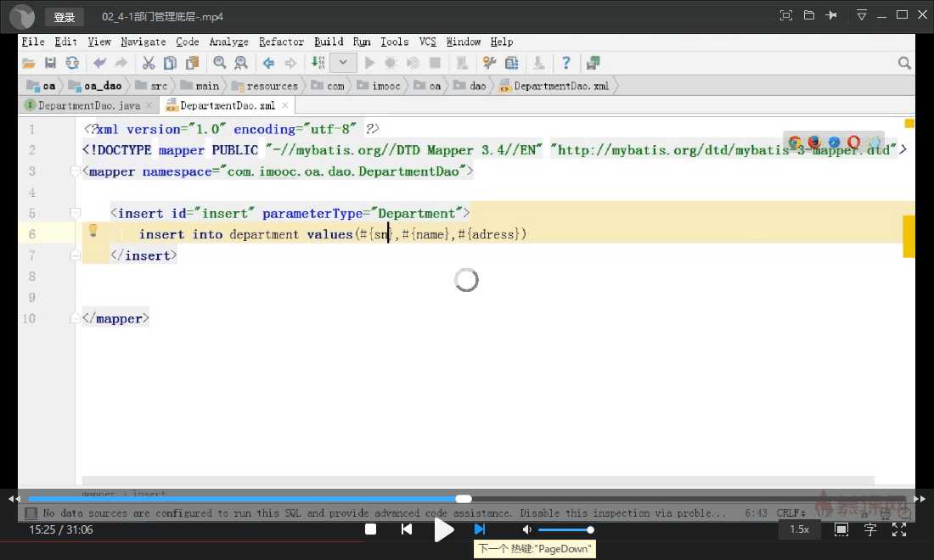
Task: Click the Find magnifier icon
Action: [x=219, y=63]
